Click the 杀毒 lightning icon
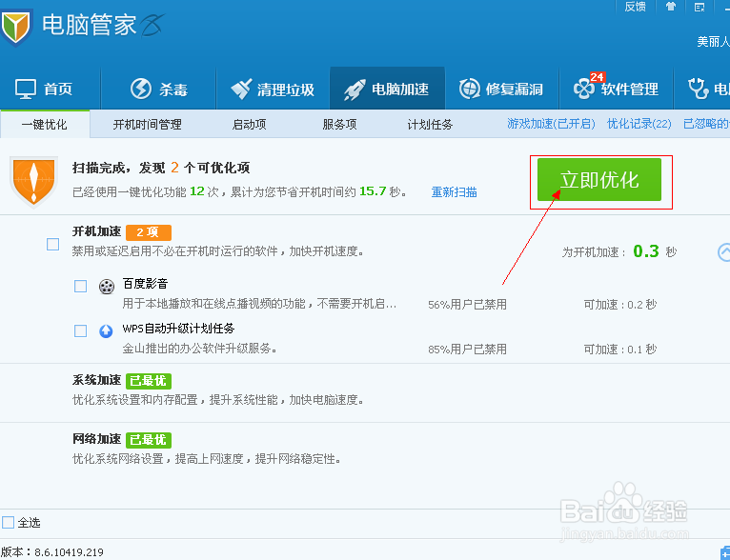The image size is (730, 560). (x=141, y=89)
